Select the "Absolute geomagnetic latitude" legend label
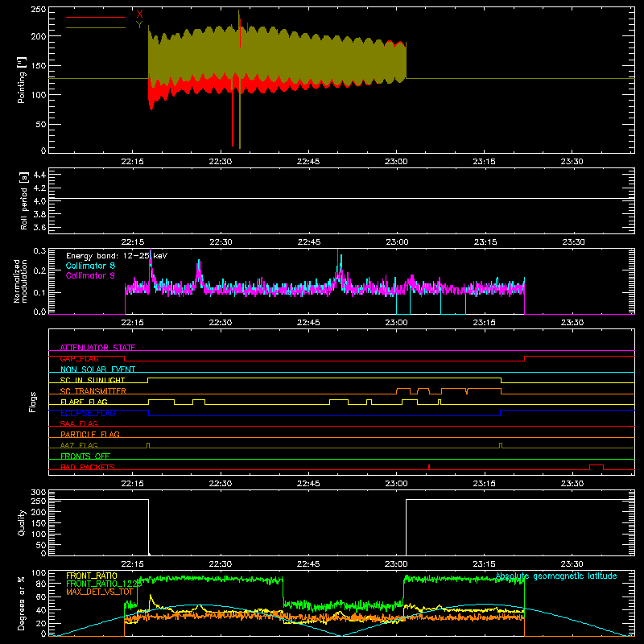 tap(556, 576)
